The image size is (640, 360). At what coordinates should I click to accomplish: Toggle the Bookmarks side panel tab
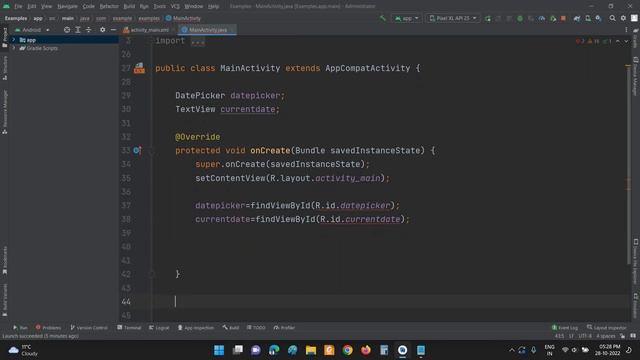[x=5, y=260]
